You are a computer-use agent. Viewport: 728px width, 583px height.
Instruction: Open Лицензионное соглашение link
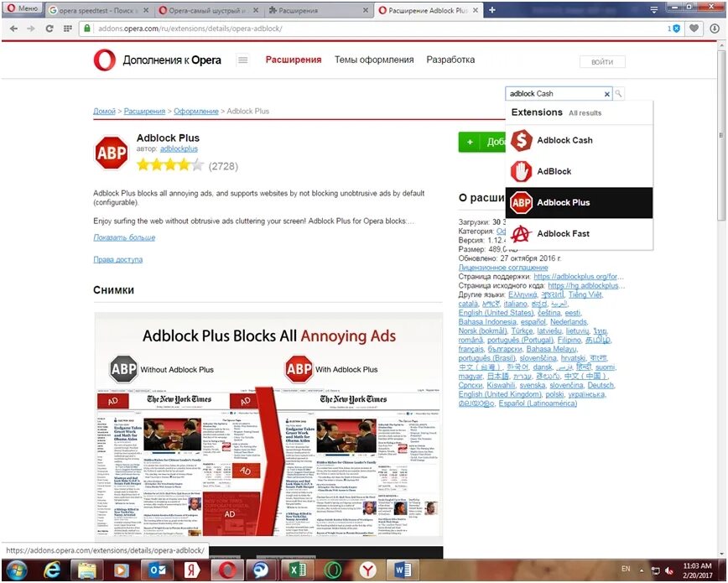503,268
